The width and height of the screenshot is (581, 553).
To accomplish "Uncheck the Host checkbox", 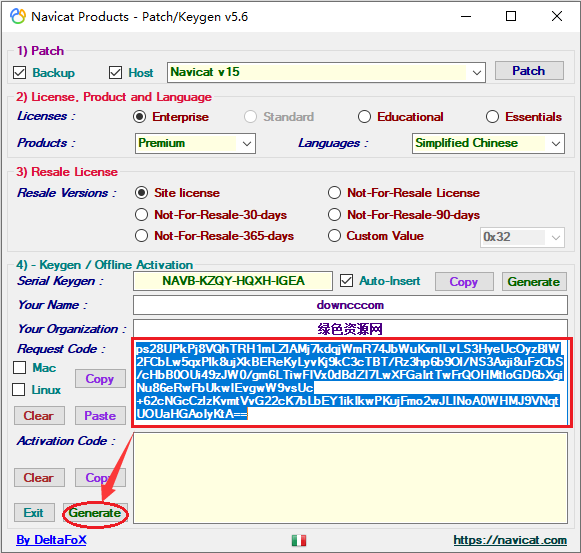I will [115, 73].
